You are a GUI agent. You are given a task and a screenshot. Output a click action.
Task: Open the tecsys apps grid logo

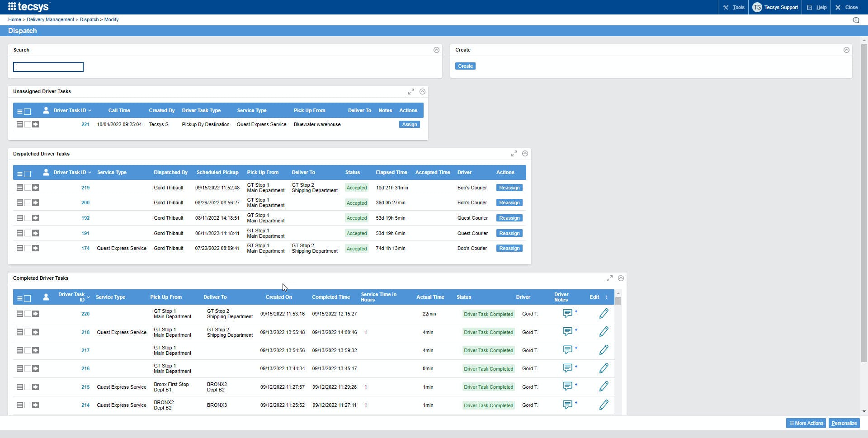tap(12, 7)
